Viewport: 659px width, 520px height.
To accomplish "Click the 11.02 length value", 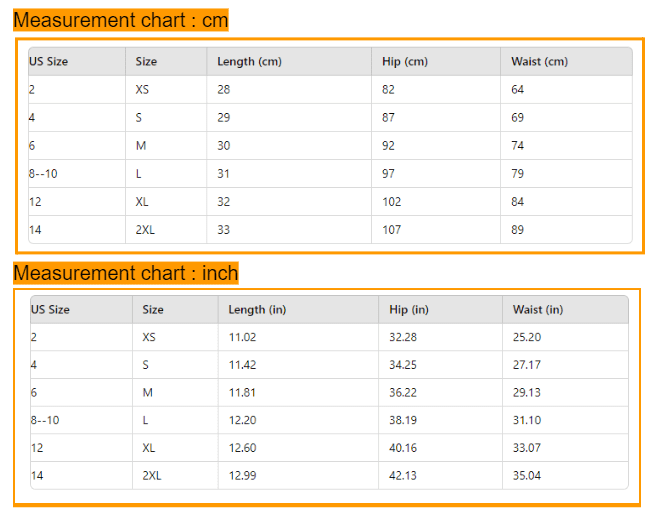I will click(x=242, y=338).
